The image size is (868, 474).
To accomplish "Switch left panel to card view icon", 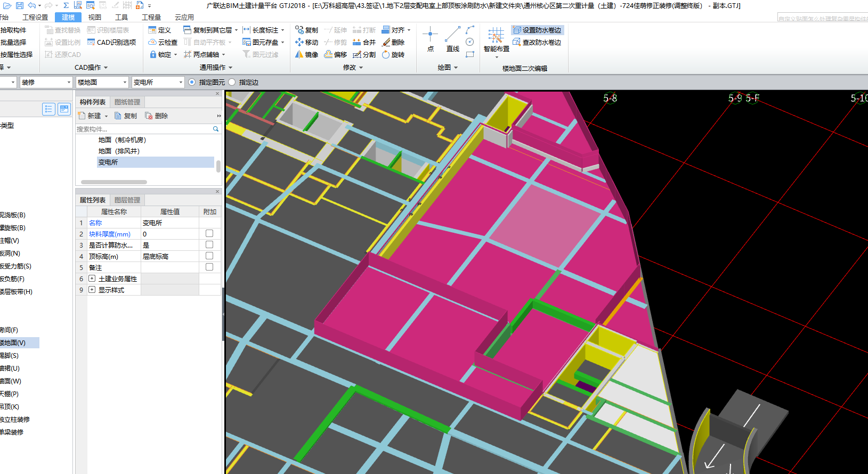I will [64, 109].
